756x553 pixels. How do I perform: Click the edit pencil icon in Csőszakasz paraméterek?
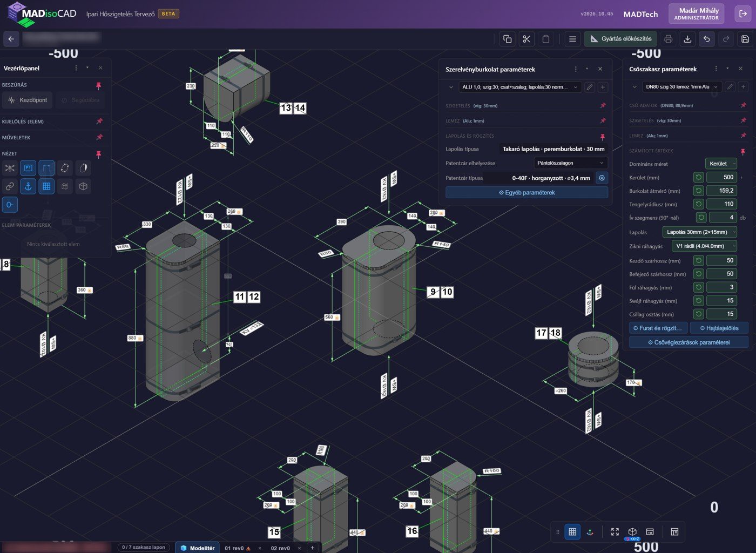(x=730, y=87)
